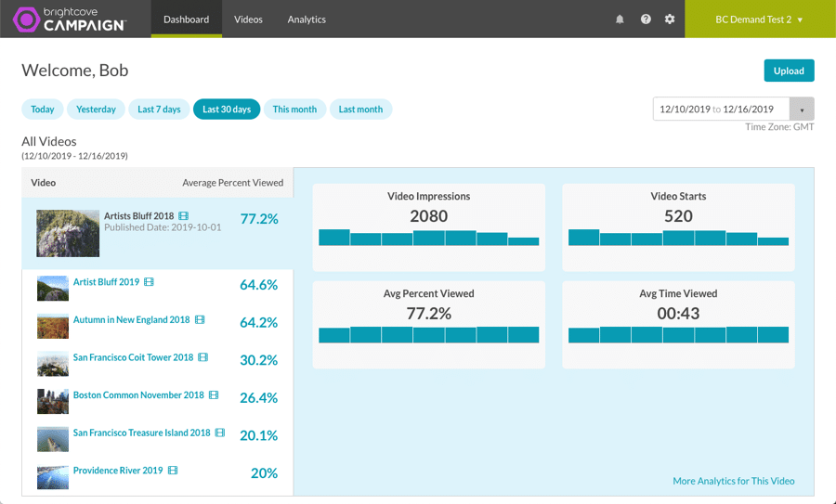This screenshot has height=504, width=836.
Task: Open the notifications bell icon
Action: click(x=620, y=19)
